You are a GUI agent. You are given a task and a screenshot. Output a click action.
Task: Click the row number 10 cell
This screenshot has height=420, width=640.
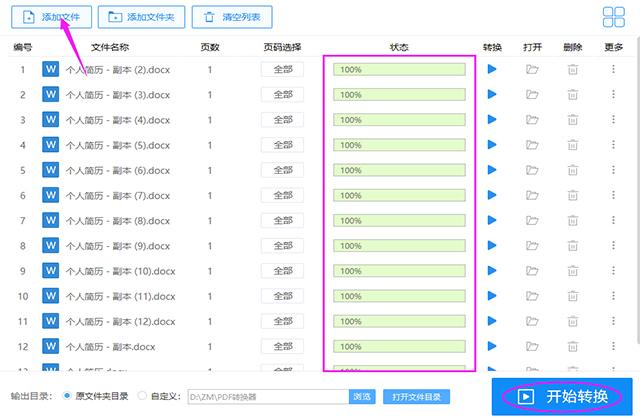click(23, 296)
